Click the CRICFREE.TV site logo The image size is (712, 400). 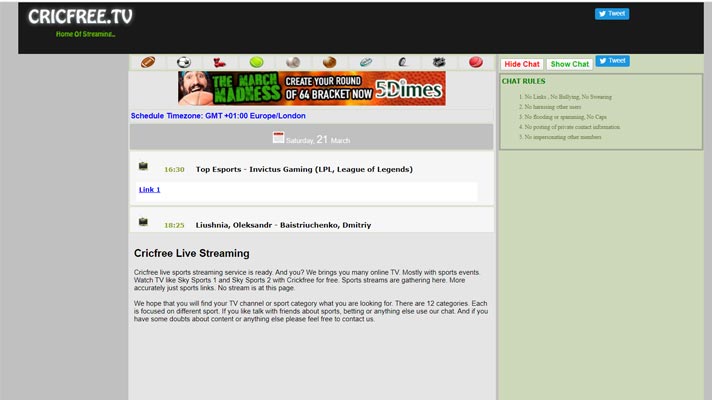pos(80,17)
